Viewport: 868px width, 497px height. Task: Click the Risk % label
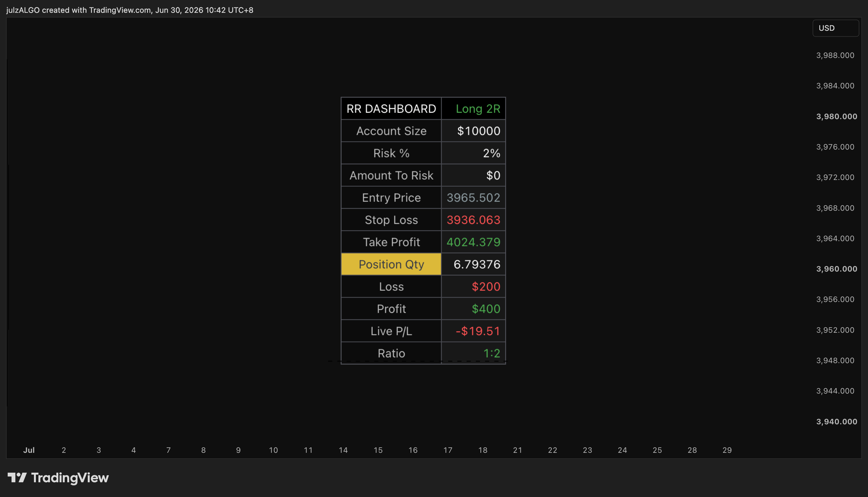pyautogui.click(x=391, y=153)
